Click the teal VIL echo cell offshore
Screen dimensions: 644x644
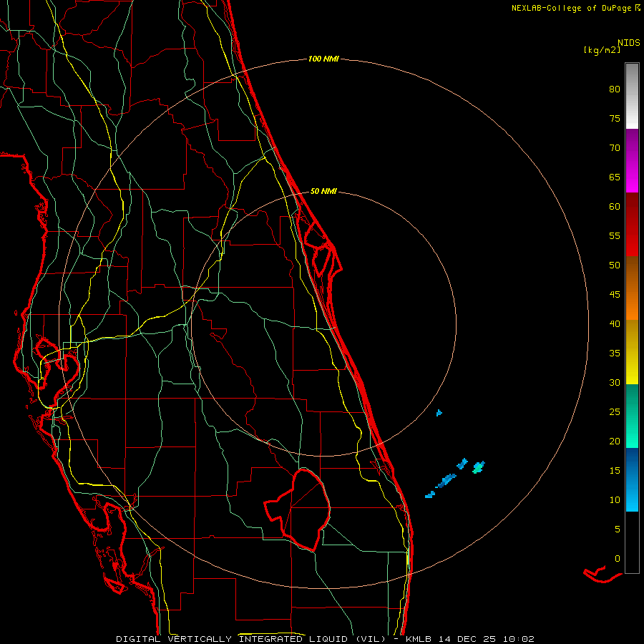tap(479, 467)
